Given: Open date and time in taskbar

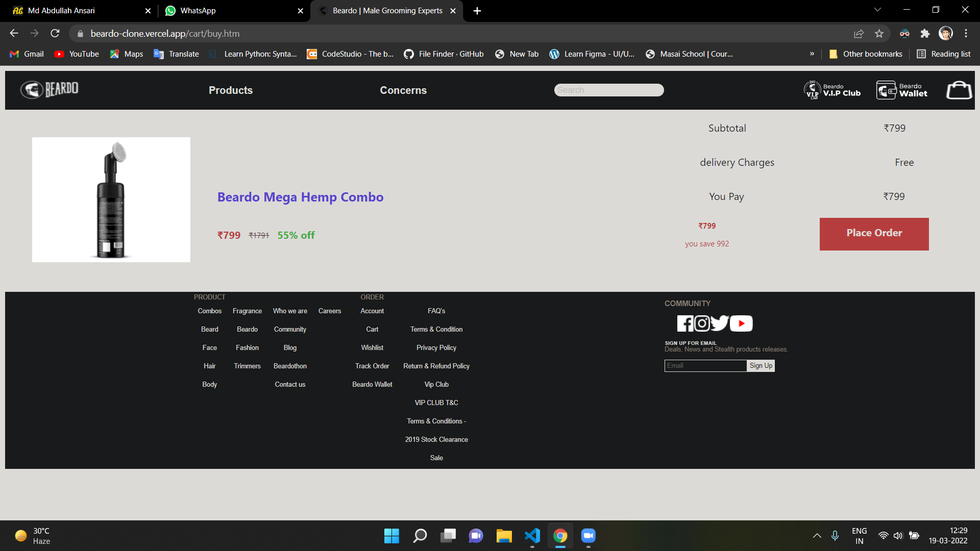Looking at the screenshot, I should click(x=948, y=536).
